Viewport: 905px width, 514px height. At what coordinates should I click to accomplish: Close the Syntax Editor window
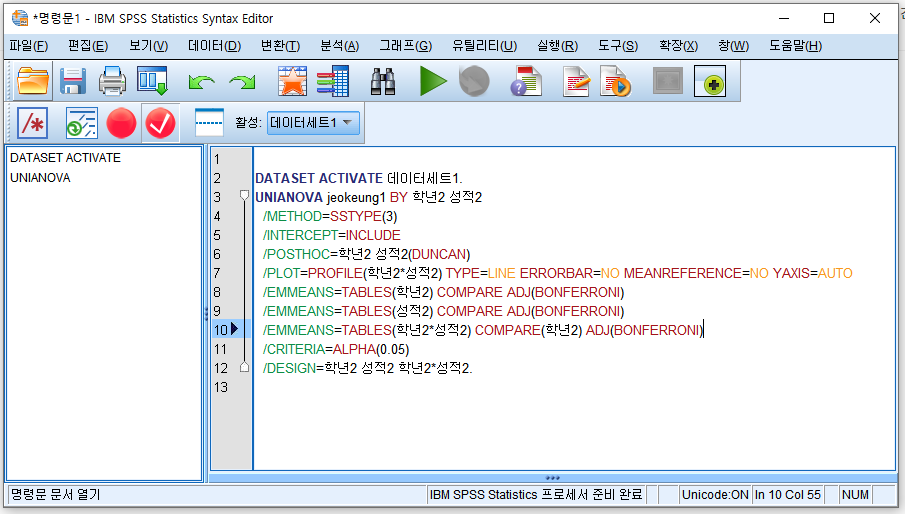(874, 18)
